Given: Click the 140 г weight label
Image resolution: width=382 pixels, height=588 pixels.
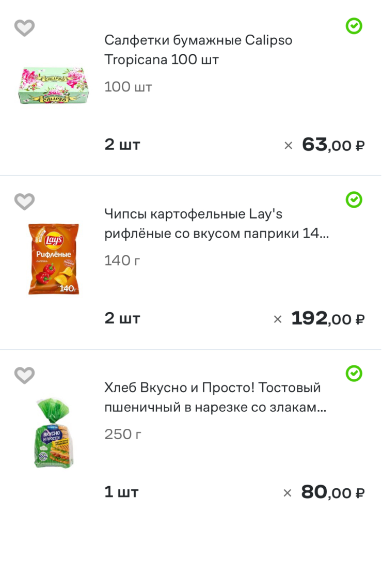Looking at the screenshot, I should [122, 260].
